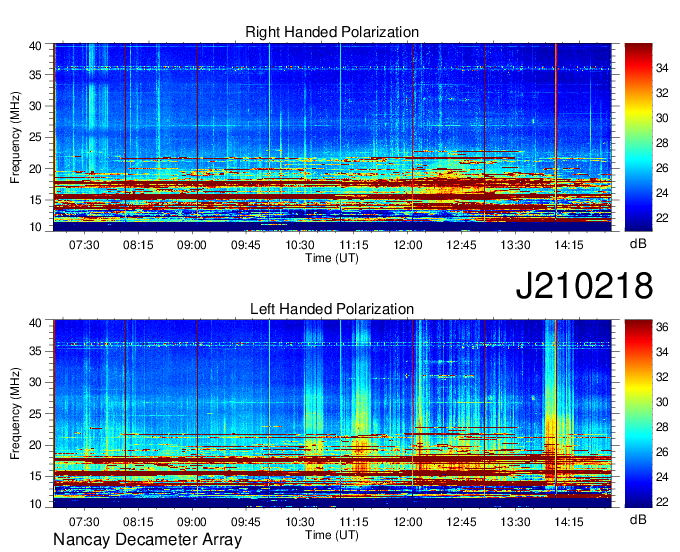Click 30 MHz tick on Left Handed plot
Screen dimensions: 680x552
click(36, 382)
